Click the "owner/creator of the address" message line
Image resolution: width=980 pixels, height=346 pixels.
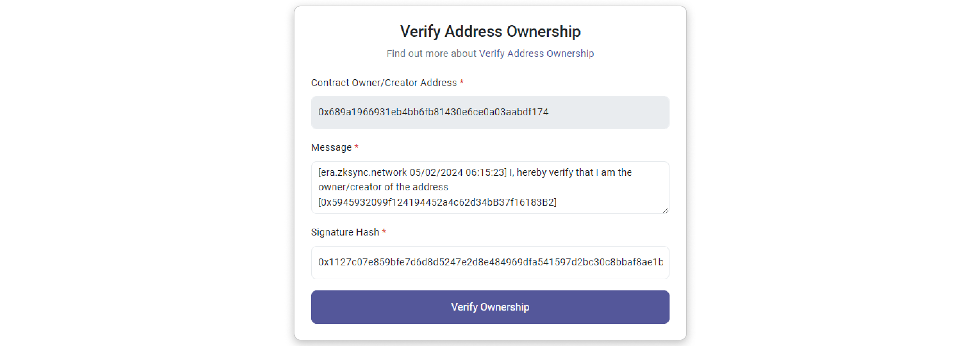(x=383, y=187)
